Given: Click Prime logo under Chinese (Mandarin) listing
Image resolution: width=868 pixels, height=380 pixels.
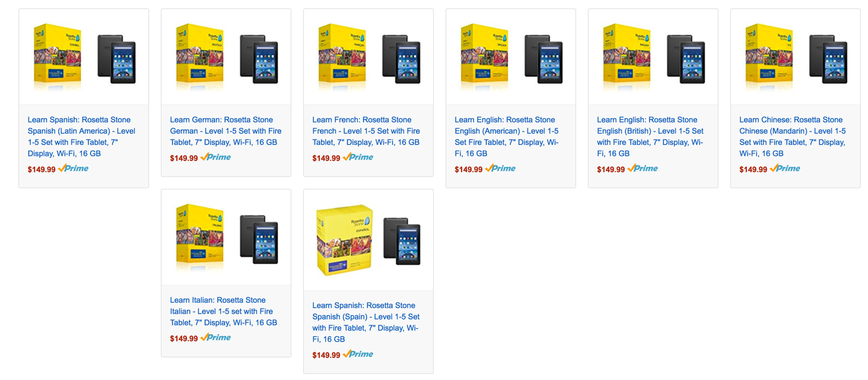Looking at the screenshot, I should click(786, 169).
